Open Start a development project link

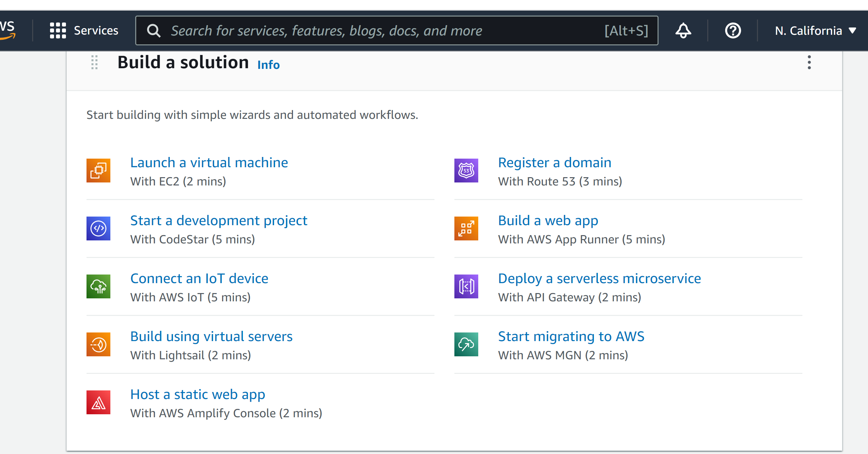[x=219, y=221]
